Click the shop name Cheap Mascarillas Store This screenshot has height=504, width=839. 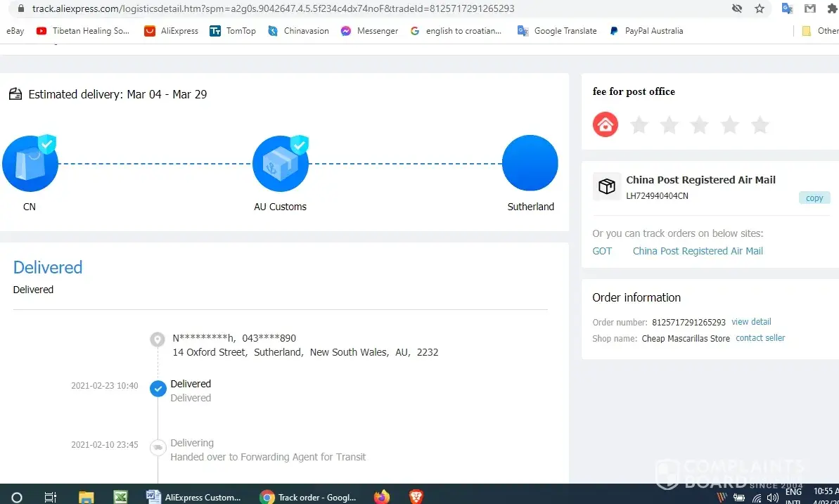tap(686, 339)
